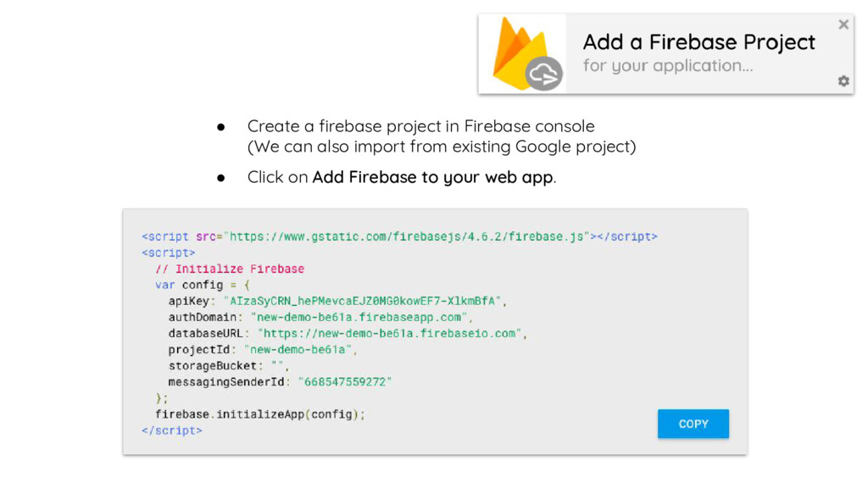
Task: Open notification settings gear icon
Action: 843,81
